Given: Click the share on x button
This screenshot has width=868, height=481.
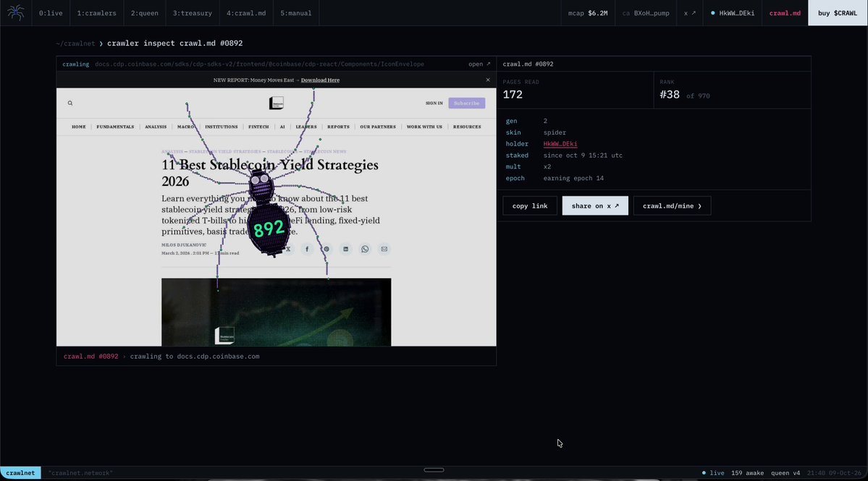Looking at the screenshot, I should pyautogui.click(x=595, y=205).
